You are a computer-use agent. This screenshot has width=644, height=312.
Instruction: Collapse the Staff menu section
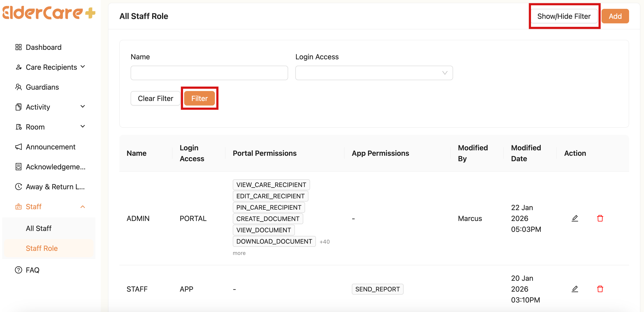click(83, 206)
